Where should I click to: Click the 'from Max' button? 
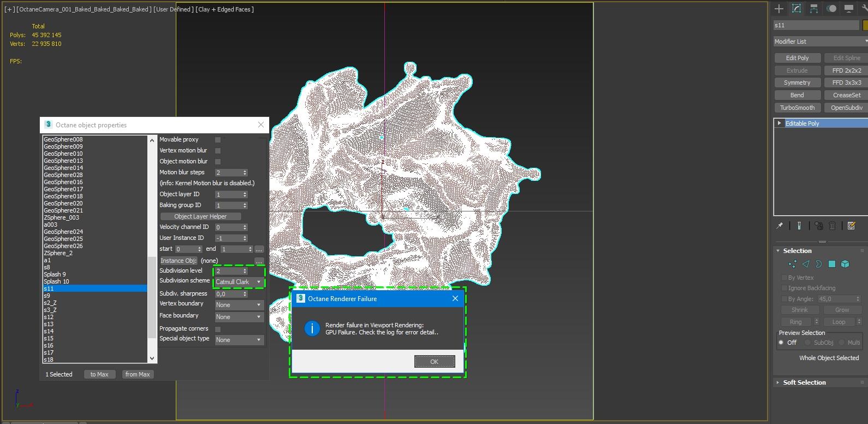[138, 374]
